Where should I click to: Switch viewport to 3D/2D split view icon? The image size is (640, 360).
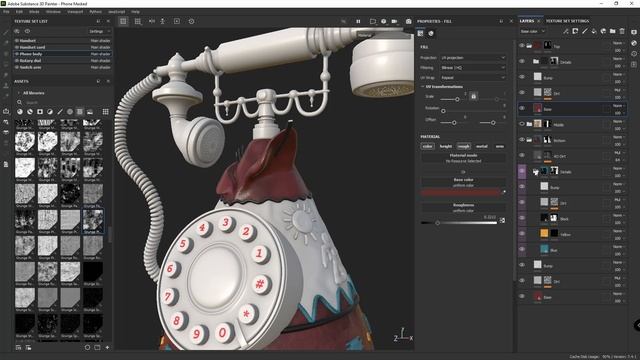(123, 21)
